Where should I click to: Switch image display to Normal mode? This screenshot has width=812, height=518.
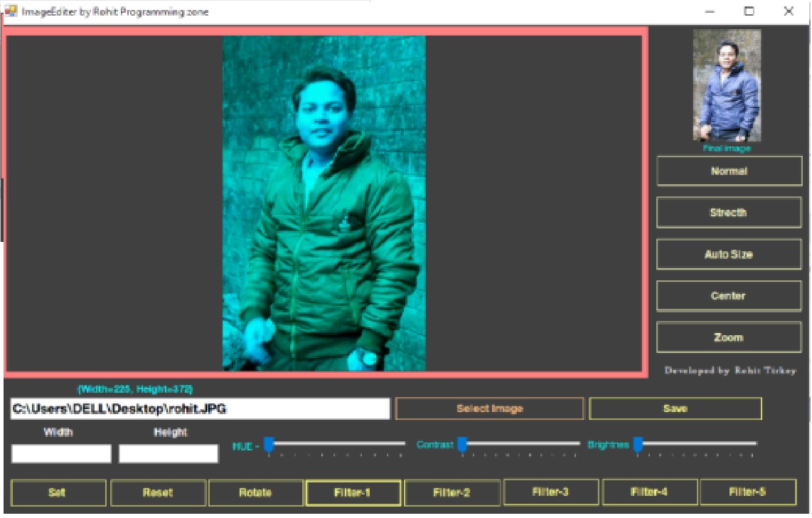[728, 171]
